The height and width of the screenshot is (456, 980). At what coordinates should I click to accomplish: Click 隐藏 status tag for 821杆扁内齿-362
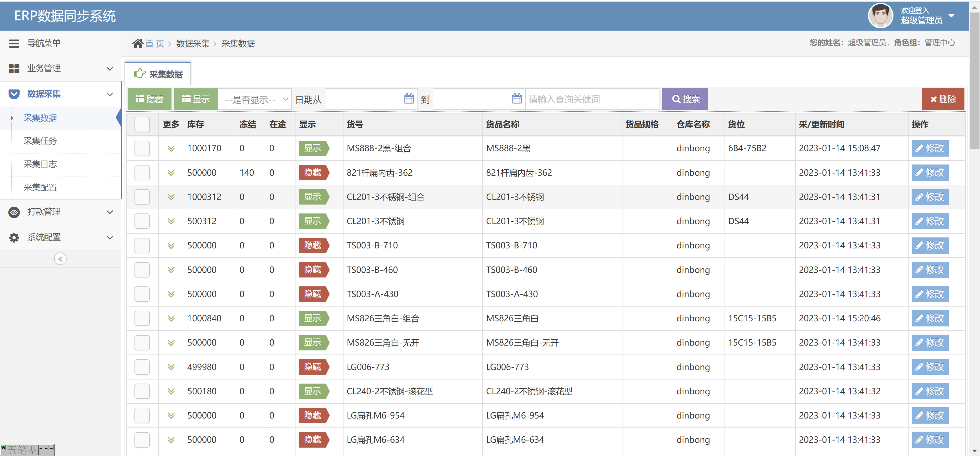(x=314, y=173)
